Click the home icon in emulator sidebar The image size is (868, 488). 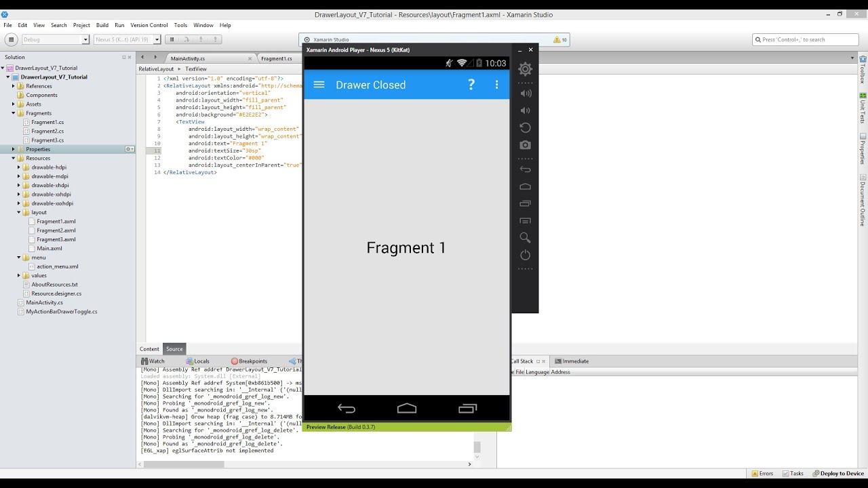(x=525, y=186)
